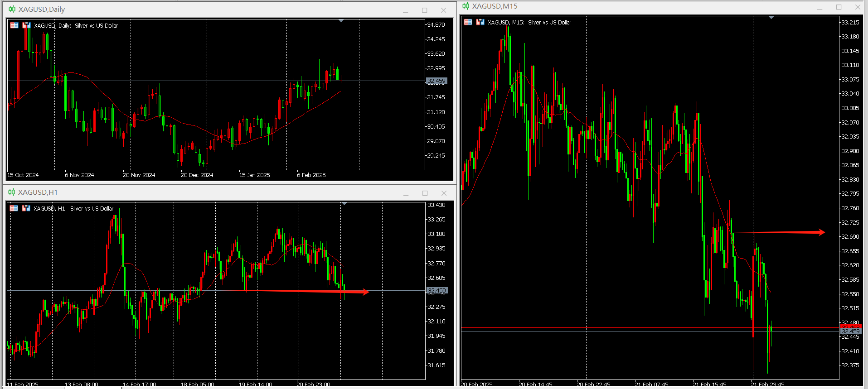Close the XAGUSD,Daily chart window

[x=444, y=10]
